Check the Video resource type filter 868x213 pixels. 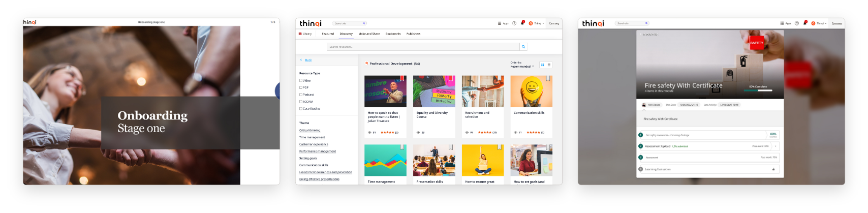pyautogui.click(x=301, y=80)
